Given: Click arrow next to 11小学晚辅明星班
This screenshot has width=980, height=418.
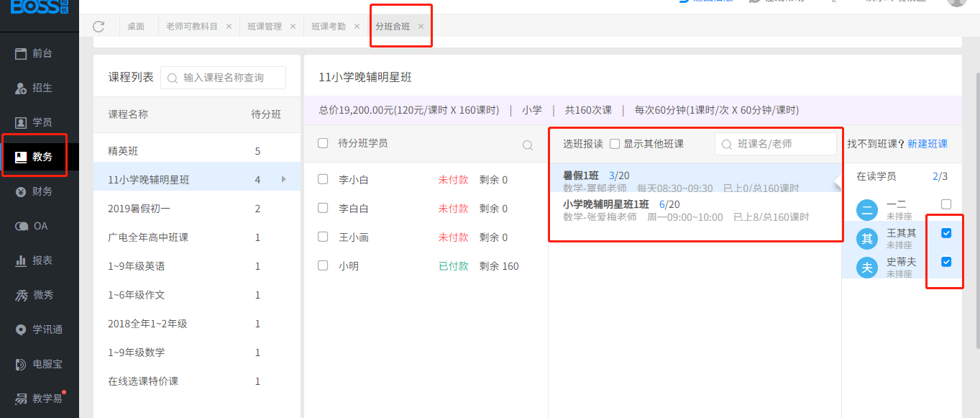Looking at the screenshot, I should [283, 179].
